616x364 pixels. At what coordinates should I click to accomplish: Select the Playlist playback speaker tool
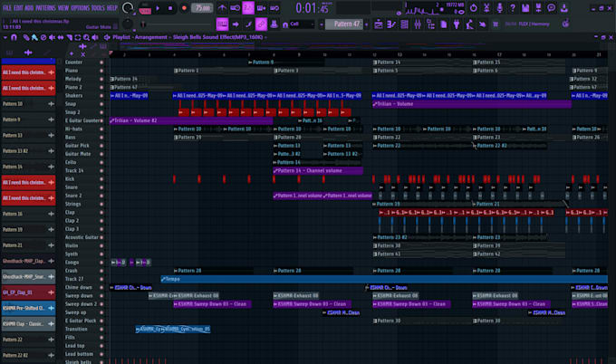tap(95, 37)
